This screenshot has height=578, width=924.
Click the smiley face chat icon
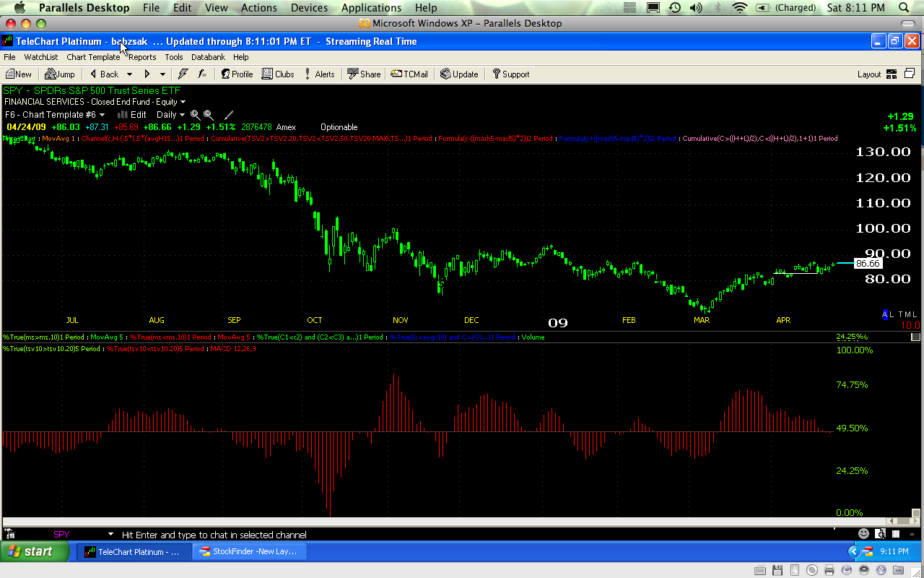coord(863,534)
